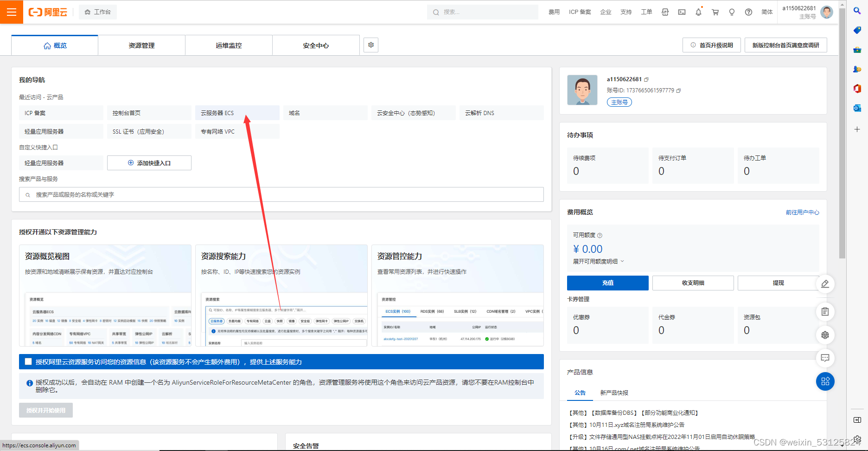Click the Aliyun logo
This screenshot has height=451, width=868.
point(48,12)
